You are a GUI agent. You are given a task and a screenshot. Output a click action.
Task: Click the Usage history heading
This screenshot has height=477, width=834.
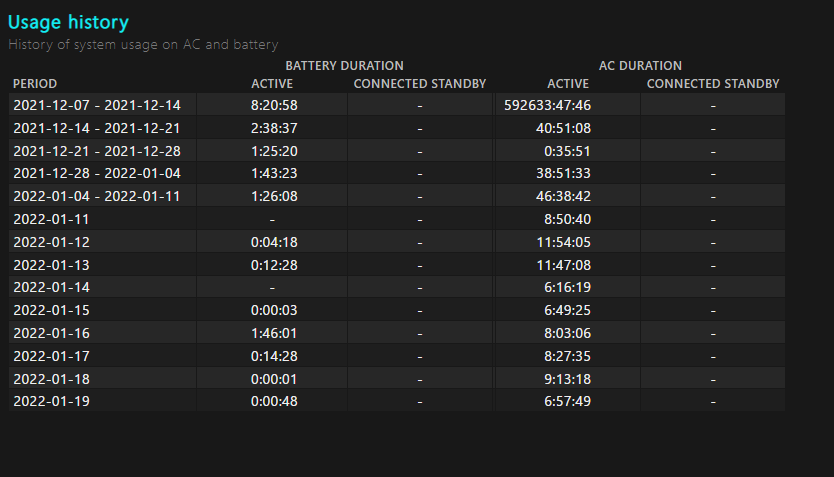point(68,22)
